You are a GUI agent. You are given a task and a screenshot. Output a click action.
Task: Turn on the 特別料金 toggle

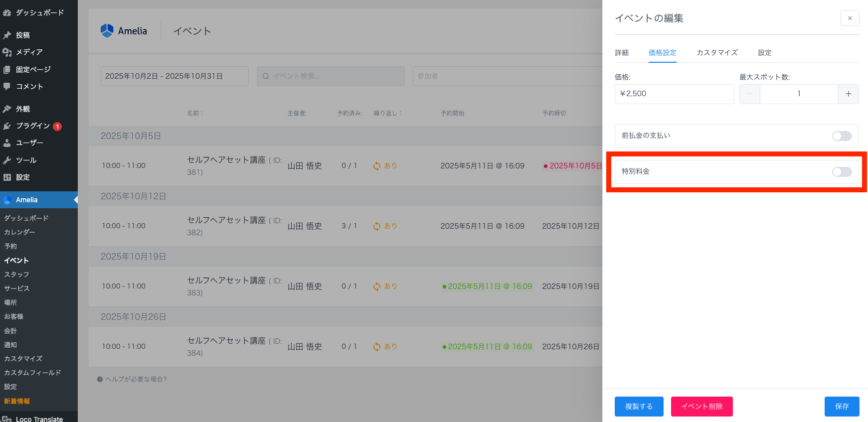(842, 172)
